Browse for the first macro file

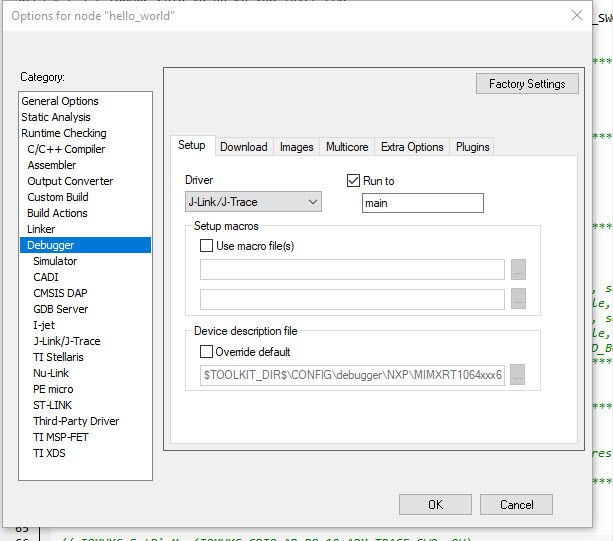518,269
